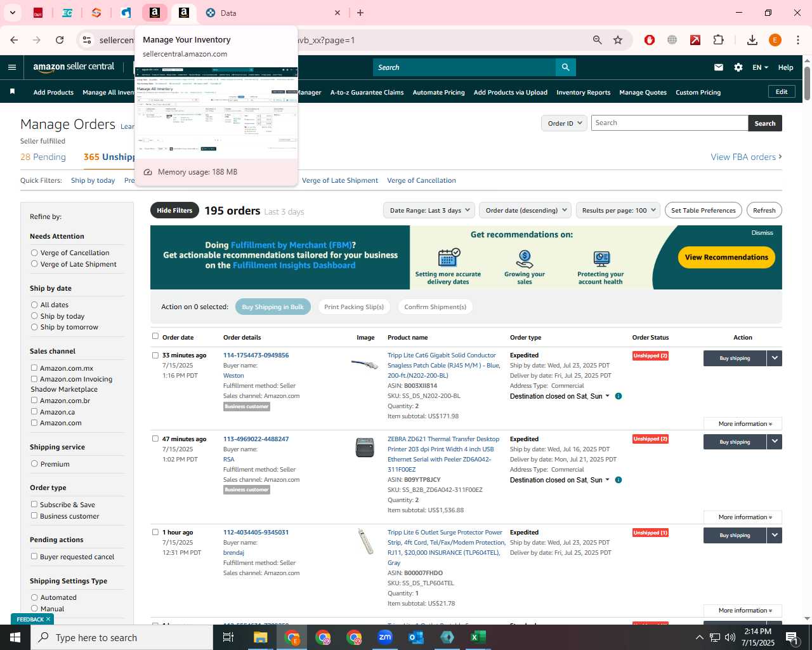This screenshot has height=650, width=812.
Task: Select the All dates radio button
Action: tap(34, 305)
